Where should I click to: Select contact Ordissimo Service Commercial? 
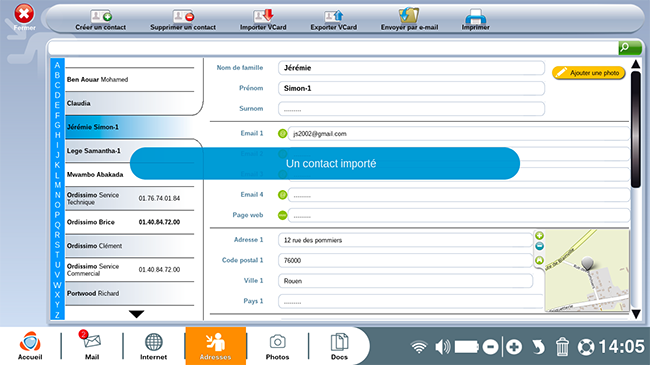130,270
